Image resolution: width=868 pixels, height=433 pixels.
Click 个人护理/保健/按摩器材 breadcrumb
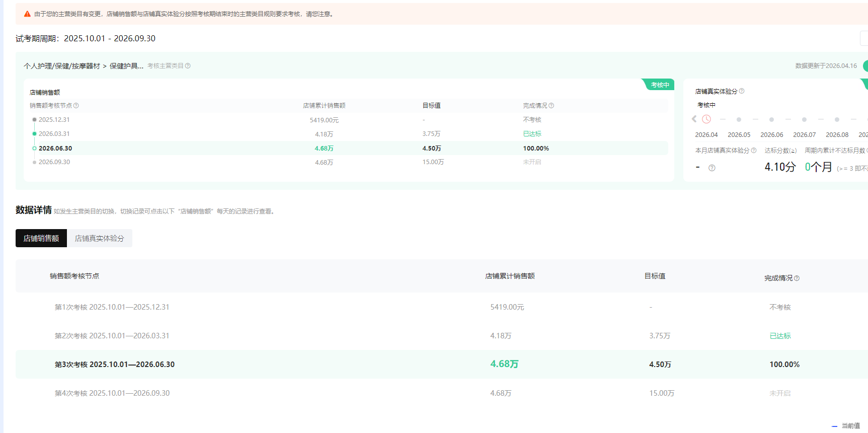click(62, 66)
